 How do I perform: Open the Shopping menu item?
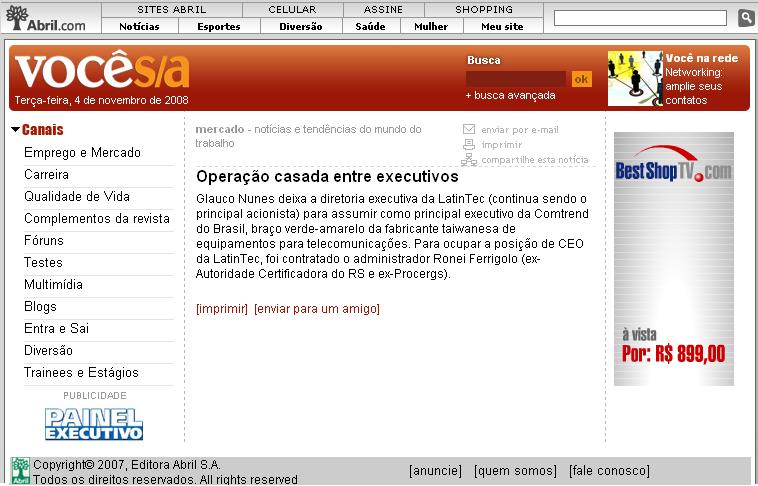484,9
